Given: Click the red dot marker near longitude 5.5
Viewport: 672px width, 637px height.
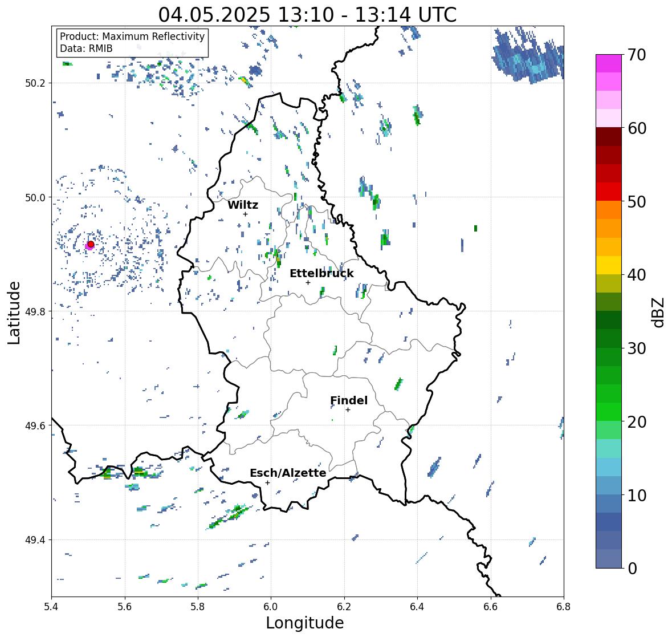Looking at the screenshot, I should tap(91, 244).
